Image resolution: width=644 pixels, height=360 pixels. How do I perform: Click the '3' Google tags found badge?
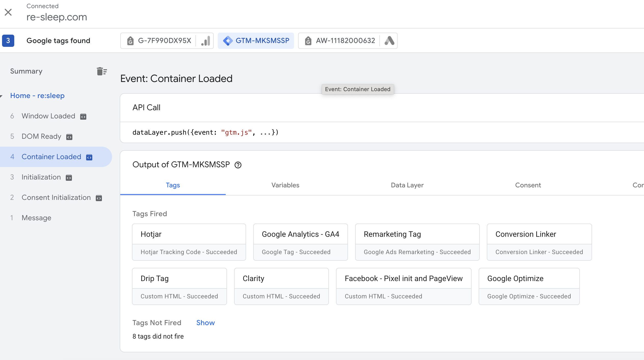8,41
